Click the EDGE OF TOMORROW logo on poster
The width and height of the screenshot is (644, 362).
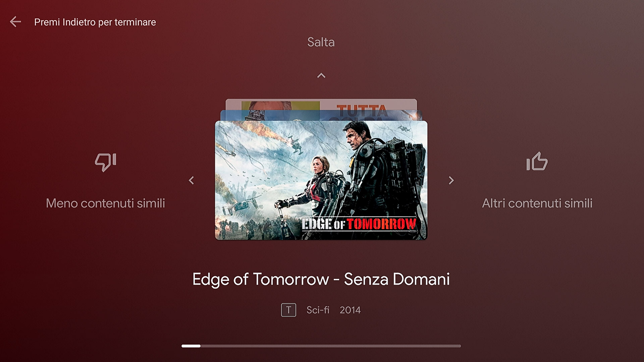(359, 224)
